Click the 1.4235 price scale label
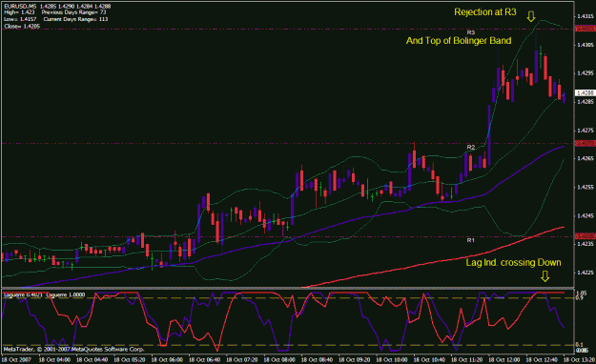The height and width of the screenshot is (364, 596). point(586,244)
